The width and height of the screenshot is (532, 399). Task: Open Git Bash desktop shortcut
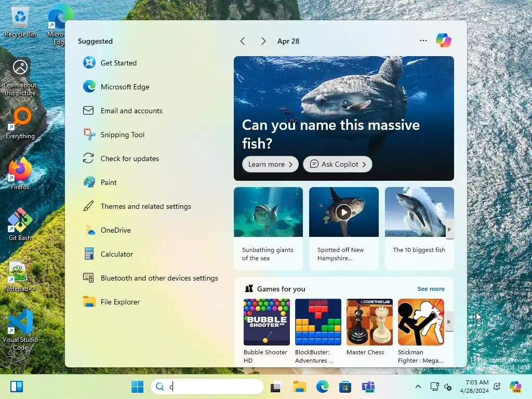pyautogui.click(x=20, y=224)
